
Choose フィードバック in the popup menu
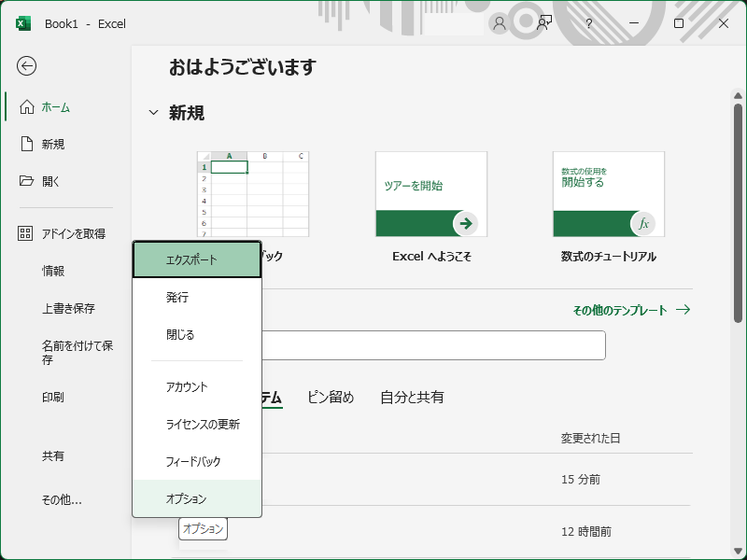(x=197, y=461)
